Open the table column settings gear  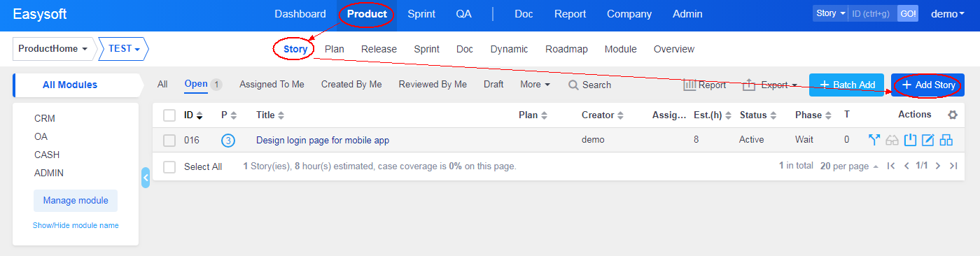pyautogui.click(x=952, y=115)
